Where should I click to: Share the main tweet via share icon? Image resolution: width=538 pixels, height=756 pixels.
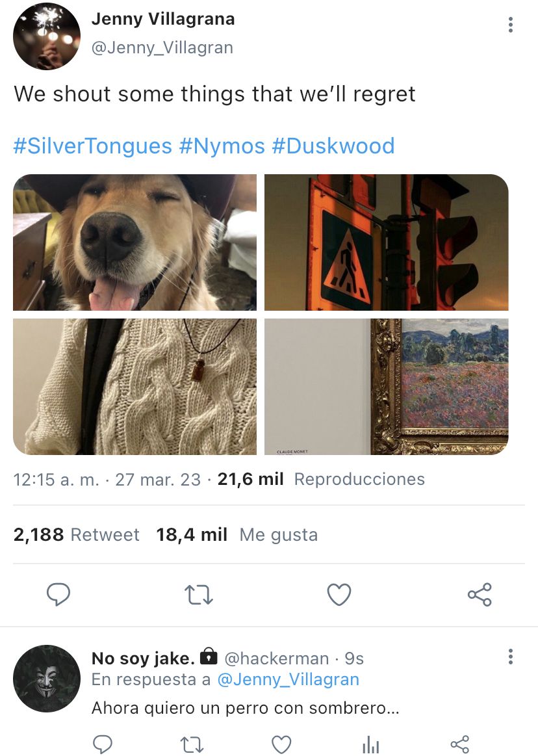(480, 595)
